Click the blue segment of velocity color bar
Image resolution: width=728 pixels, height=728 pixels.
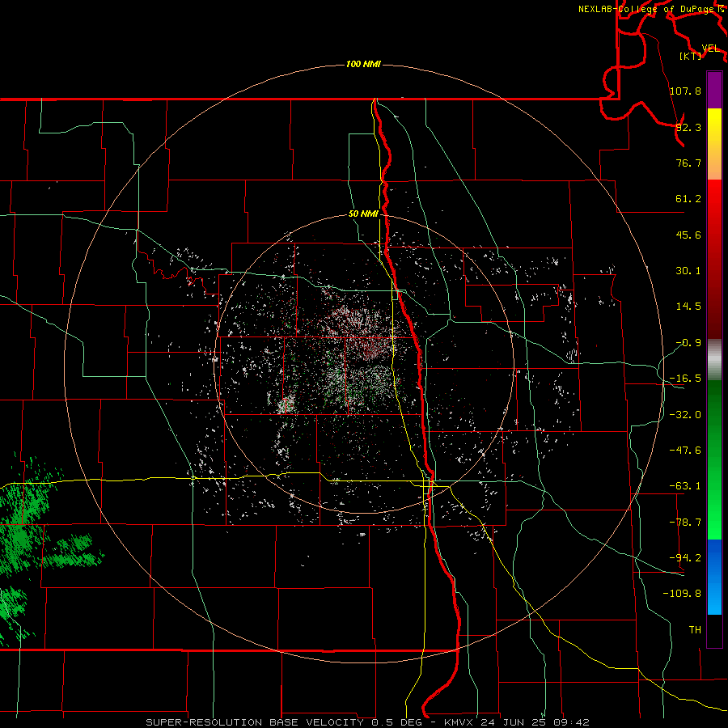(x=714, y=577)
